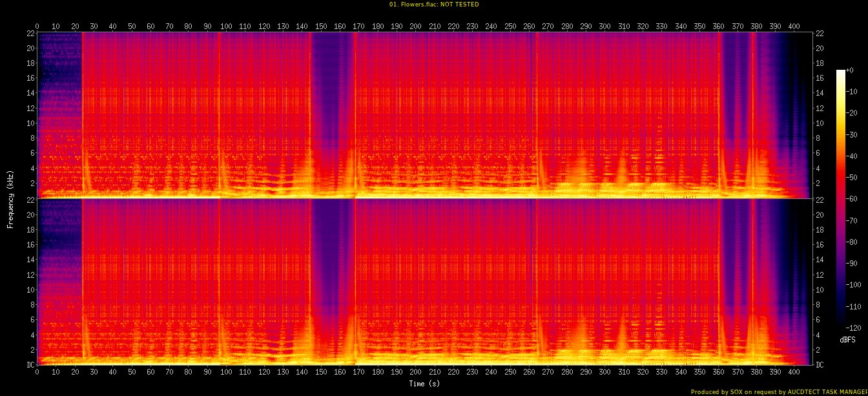Screen dimensions: 868x396
Task: Click the 'dBFS' label under the color scale
Action: click(847, 340)
